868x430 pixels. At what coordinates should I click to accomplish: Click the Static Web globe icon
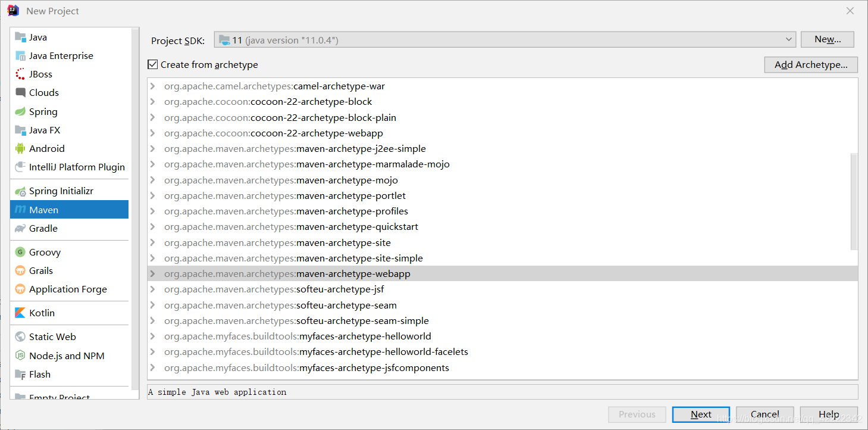point(20,336)
